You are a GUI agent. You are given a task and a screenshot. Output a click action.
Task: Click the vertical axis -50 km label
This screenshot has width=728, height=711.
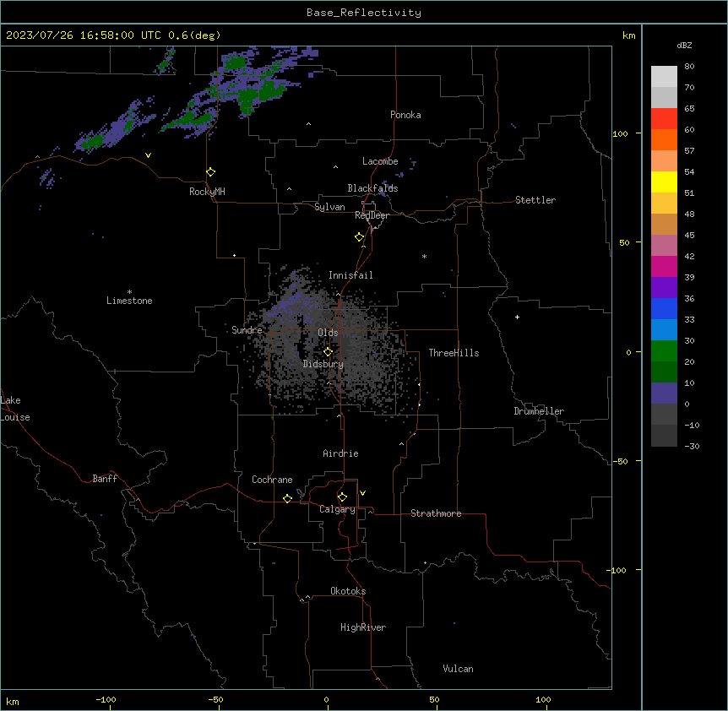tap(620, 461)
